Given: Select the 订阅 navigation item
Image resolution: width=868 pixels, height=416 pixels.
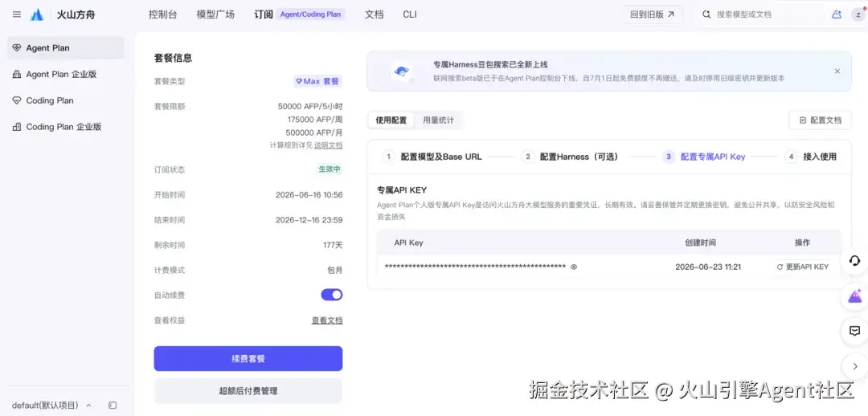Looking at the screenshot, I should pyautogui.click(x=263, y=14).
